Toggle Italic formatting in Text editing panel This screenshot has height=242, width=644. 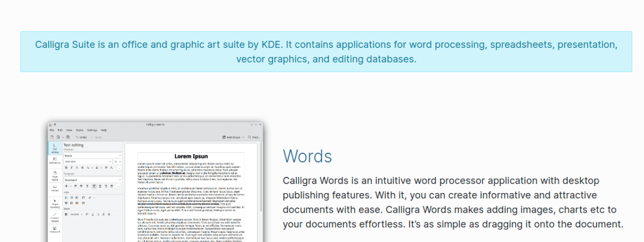pos(71,167)
